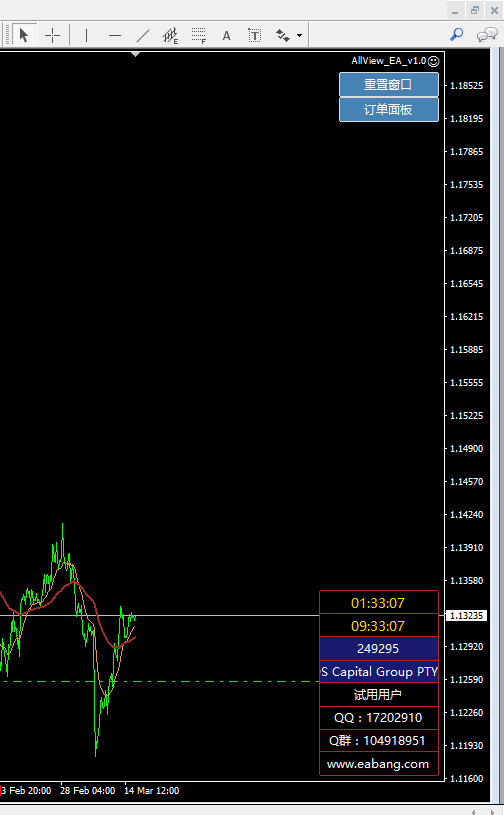
Task: Open the chat bubbles icon
Action: point(487,35)
